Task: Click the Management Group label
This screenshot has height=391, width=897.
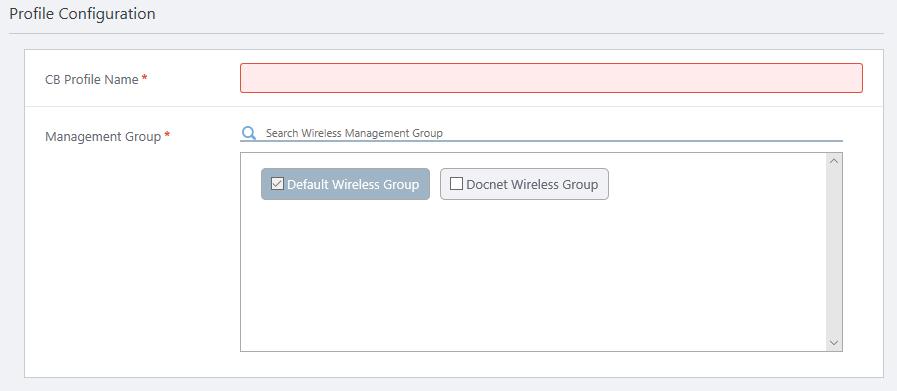Action: tap(103, 137)
